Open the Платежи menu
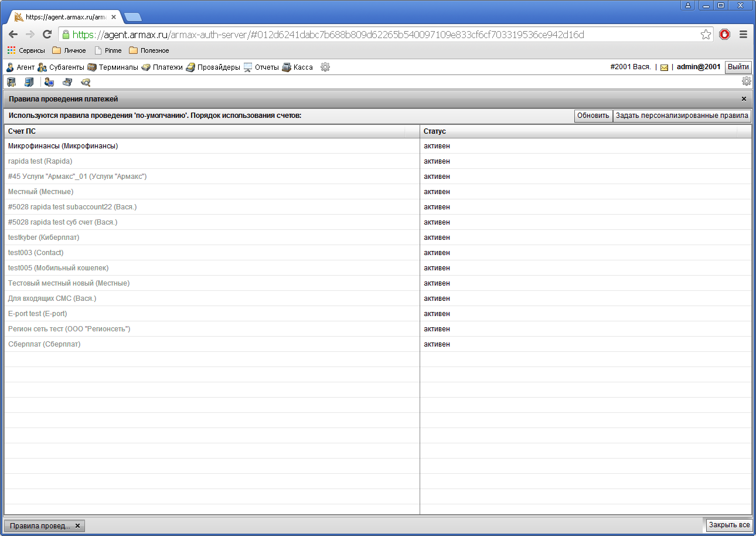The height and width of the screenshot is (536, 756). (162, 67)
